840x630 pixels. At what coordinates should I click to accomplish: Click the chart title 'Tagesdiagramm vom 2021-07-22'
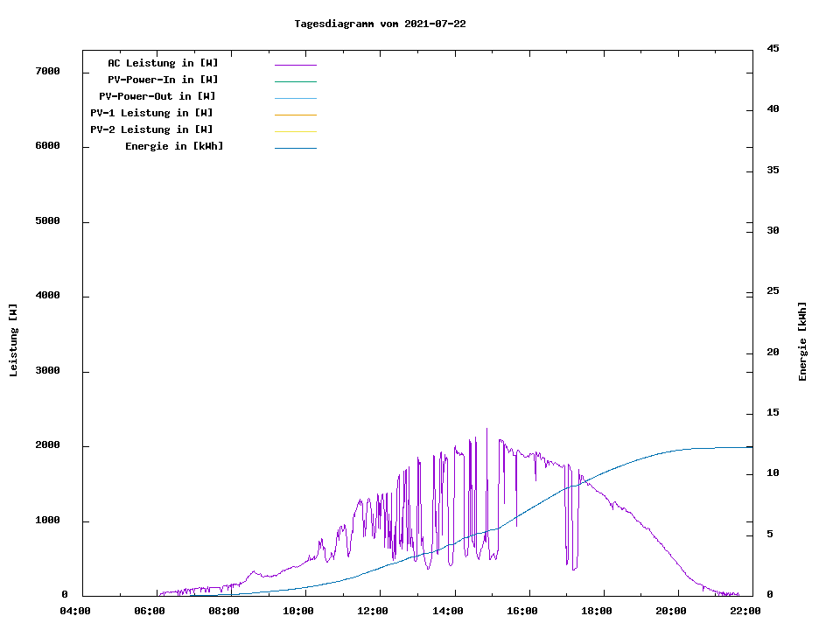[x=380, y=24]
